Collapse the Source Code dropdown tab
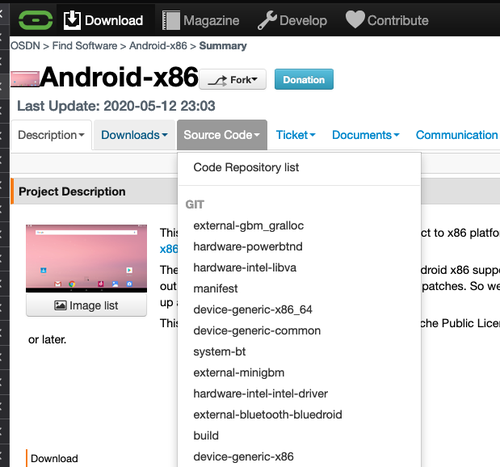 point(222,135)
